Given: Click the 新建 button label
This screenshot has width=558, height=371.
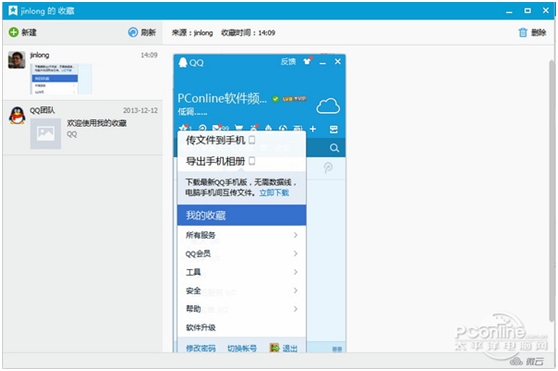Looking at the screenshot, I should click(x=29, y=32).
